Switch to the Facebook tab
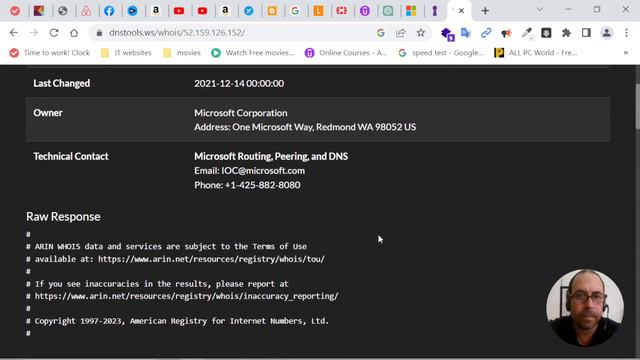This screenshot has height=360, width=640. pos(109,11)
